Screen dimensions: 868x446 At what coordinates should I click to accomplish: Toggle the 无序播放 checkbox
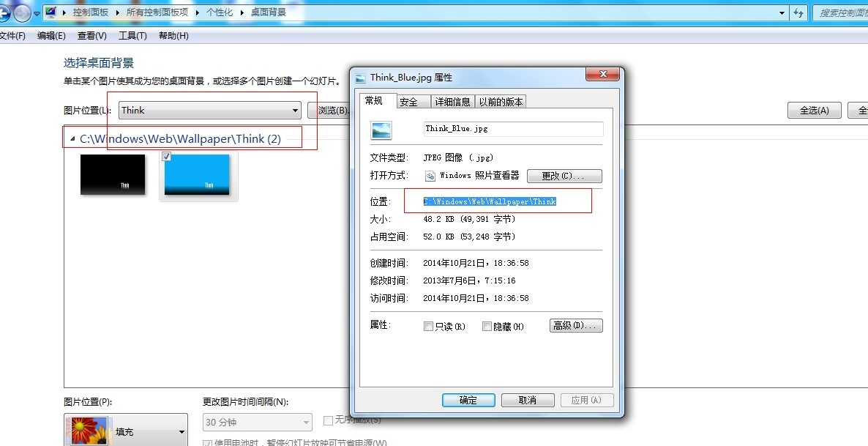[328, 420]
